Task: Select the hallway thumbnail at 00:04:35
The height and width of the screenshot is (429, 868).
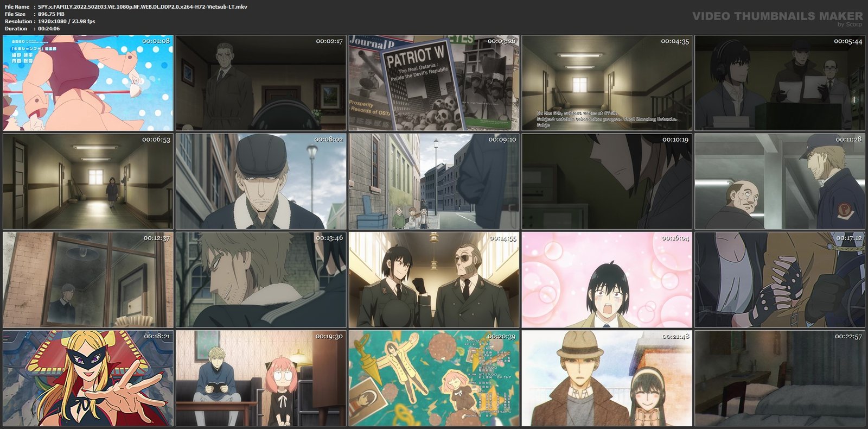Action: pos(607,83)
